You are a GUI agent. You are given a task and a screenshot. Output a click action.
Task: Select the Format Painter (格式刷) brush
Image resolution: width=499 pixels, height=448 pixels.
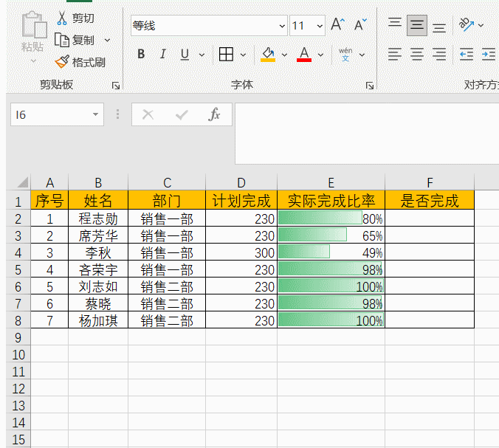point(63,62)
